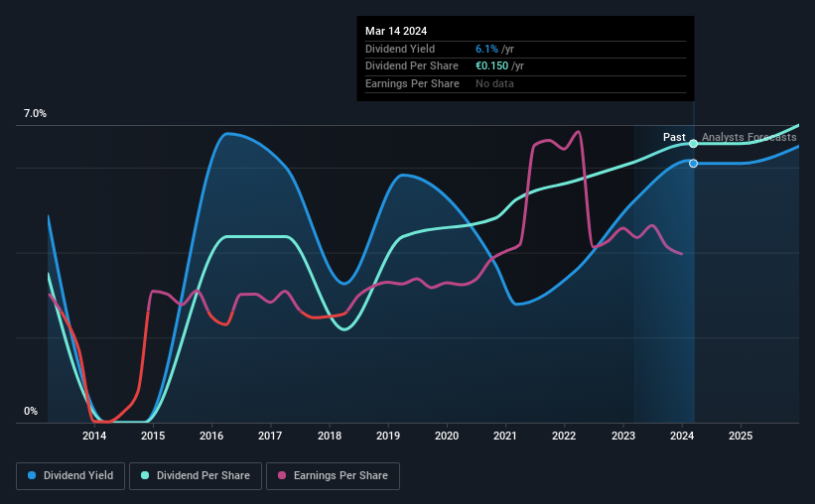Toggle the Earnings Per Share legend button

[334, 476]
